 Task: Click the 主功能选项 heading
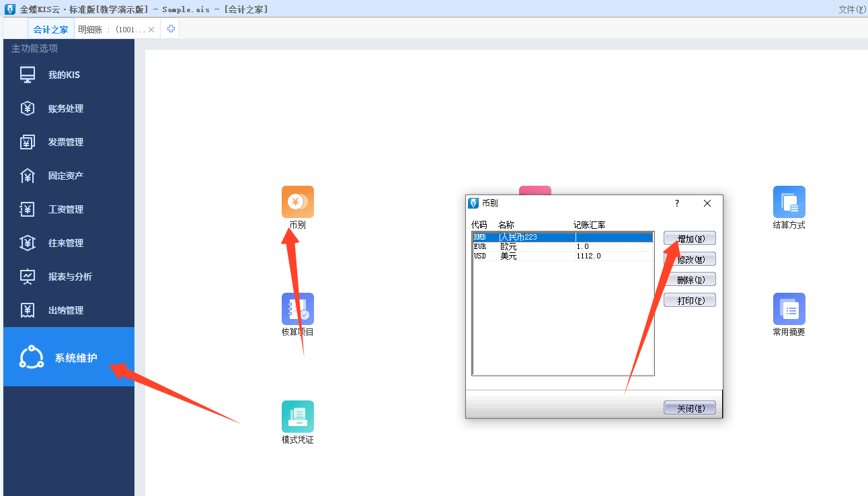(35, 48)
